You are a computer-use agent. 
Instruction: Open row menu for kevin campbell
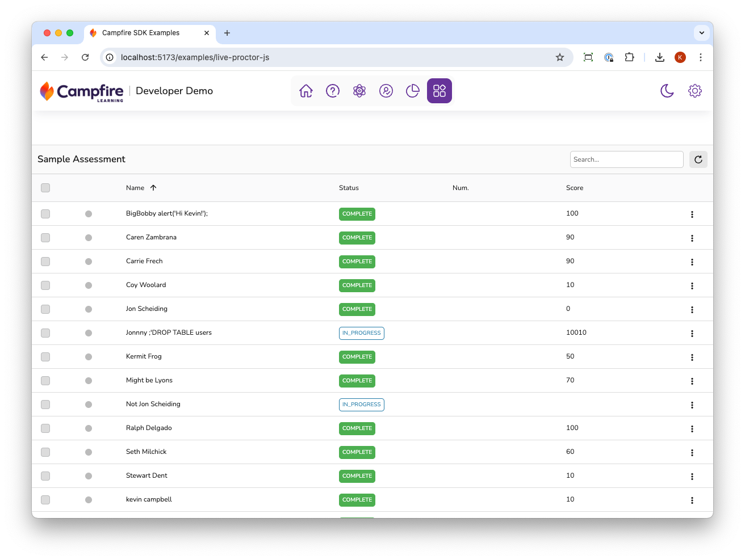click(x=692, y=500)
